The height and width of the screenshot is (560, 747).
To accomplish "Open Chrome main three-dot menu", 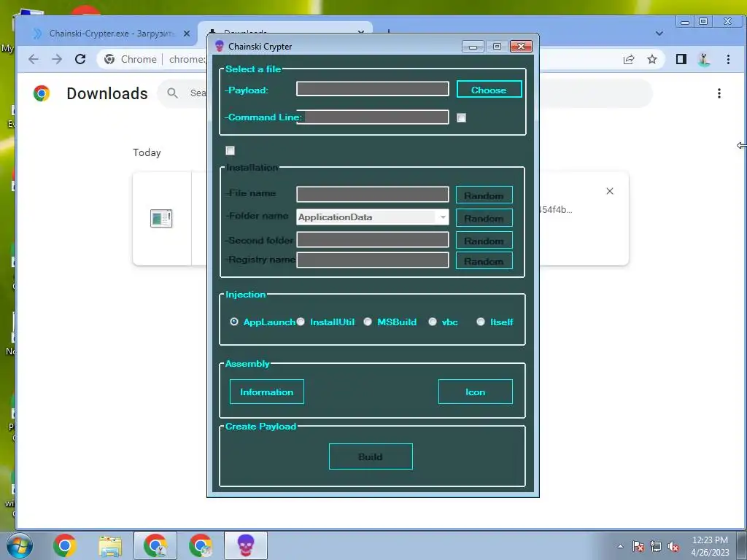I will 728,59.
